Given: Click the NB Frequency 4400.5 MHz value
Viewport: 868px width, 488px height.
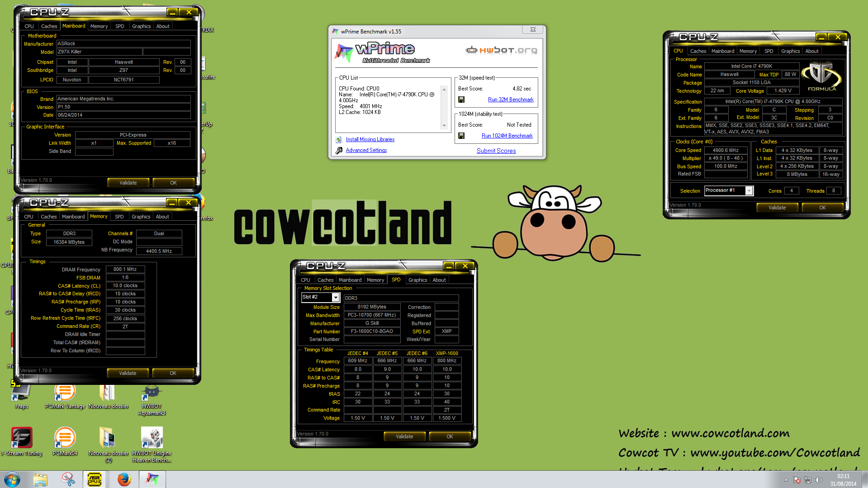Looking at the screenshot, I should pos(159,251).
